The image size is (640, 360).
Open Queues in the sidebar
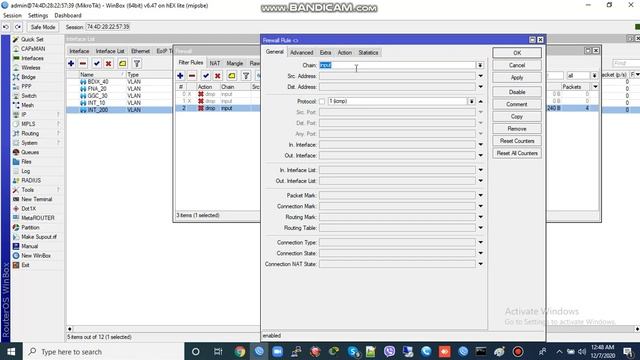coord(30,152)
